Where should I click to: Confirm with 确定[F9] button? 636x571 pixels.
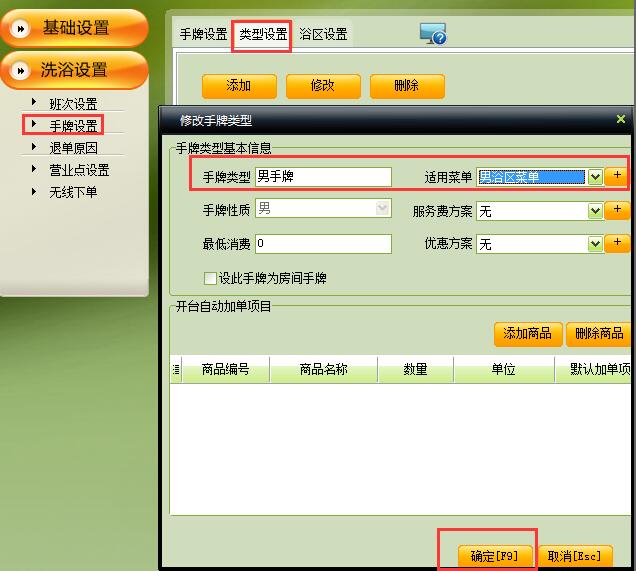tap(494, 555)
